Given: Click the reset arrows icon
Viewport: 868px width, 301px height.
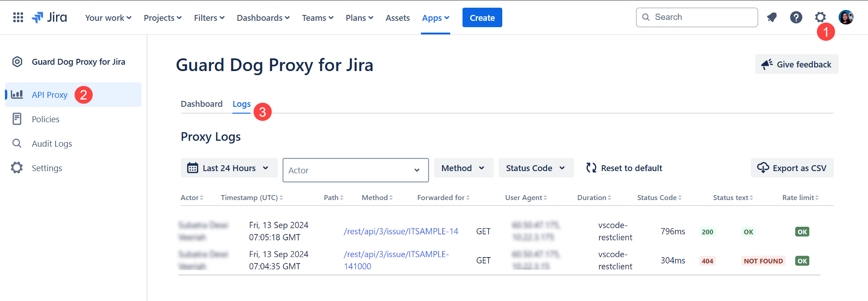Looking at the screenshot, I should pos(591,168).
